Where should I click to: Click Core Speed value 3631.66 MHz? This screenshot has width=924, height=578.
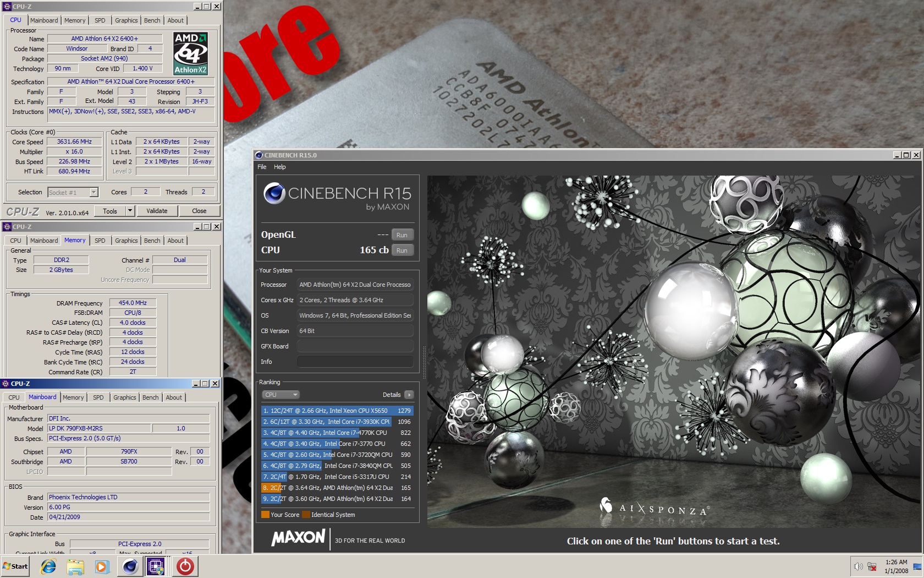[74, 141]
